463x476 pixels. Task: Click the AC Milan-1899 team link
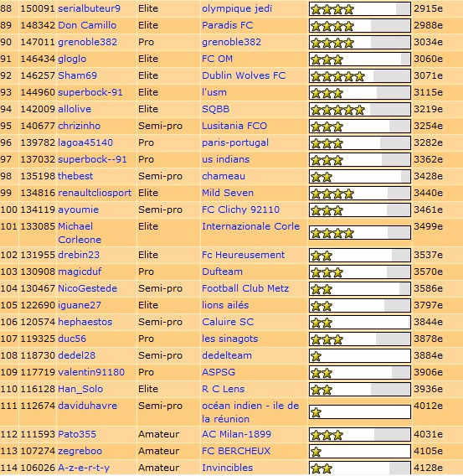[236, 434]
